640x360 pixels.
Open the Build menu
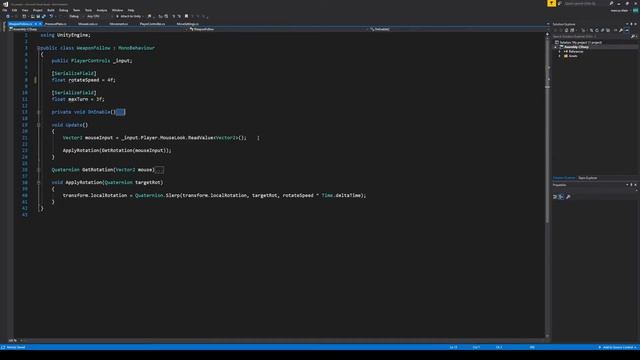51,10
